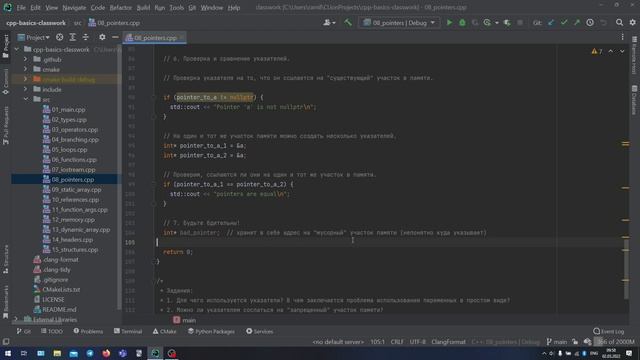Open 12_memory.cpp in project tree

point(73,220)
